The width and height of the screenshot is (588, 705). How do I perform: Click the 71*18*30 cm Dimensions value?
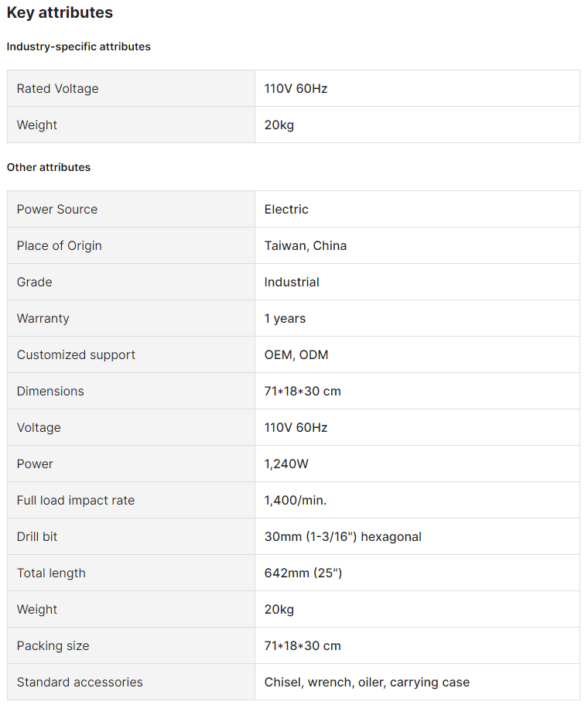pos(303,391)
